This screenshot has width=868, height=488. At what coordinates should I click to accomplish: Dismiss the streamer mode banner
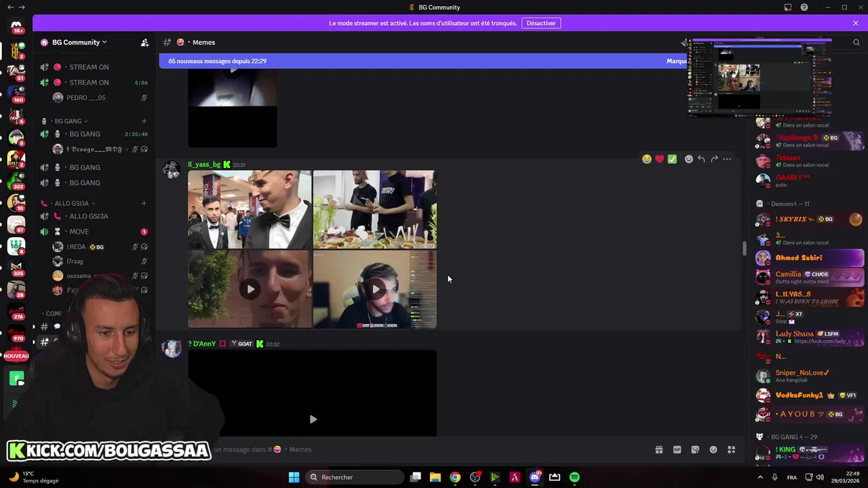[856, 23]
